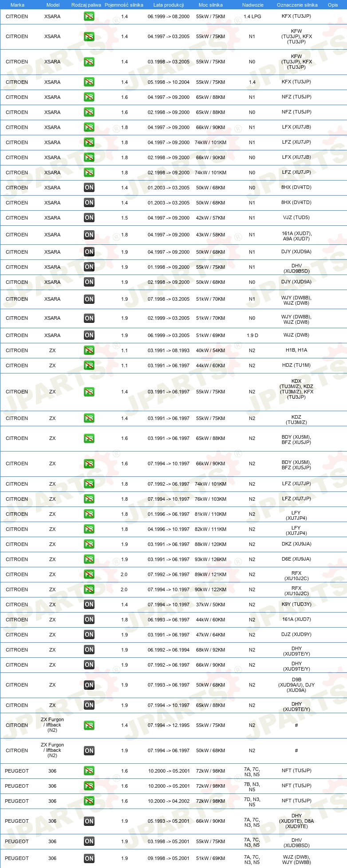Click the diesel ON icon in the ZX K9Y (TUD3Y) row
Viewport: 347px width, 868px height.
(89, 605)
